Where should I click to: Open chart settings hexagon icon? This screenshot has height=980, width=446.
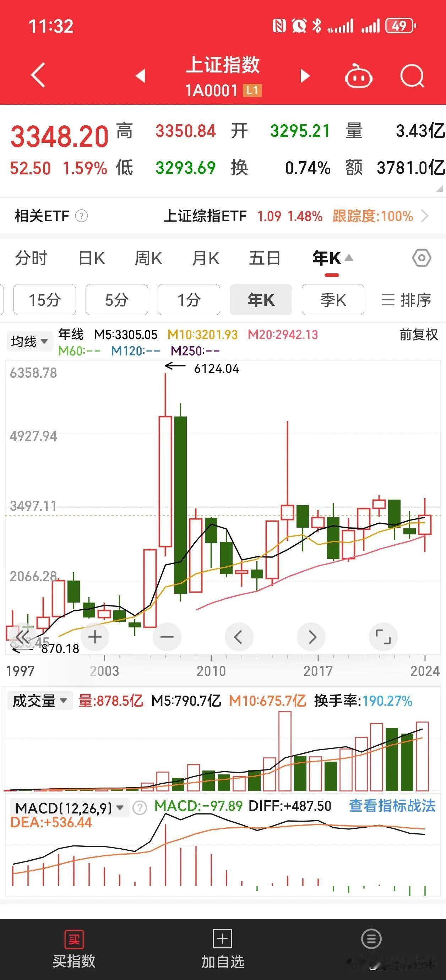(421, 258)
